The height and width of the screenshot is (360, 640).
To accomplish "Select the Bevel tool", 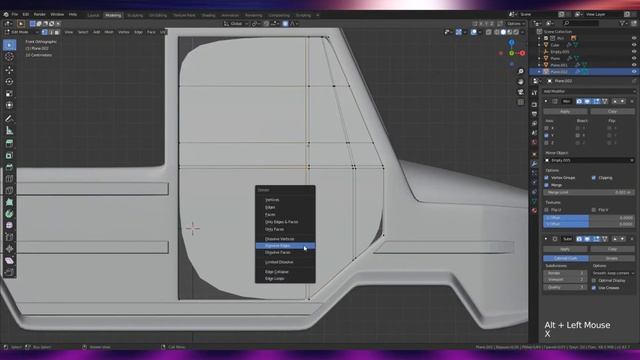I will [x=9, y=167].
